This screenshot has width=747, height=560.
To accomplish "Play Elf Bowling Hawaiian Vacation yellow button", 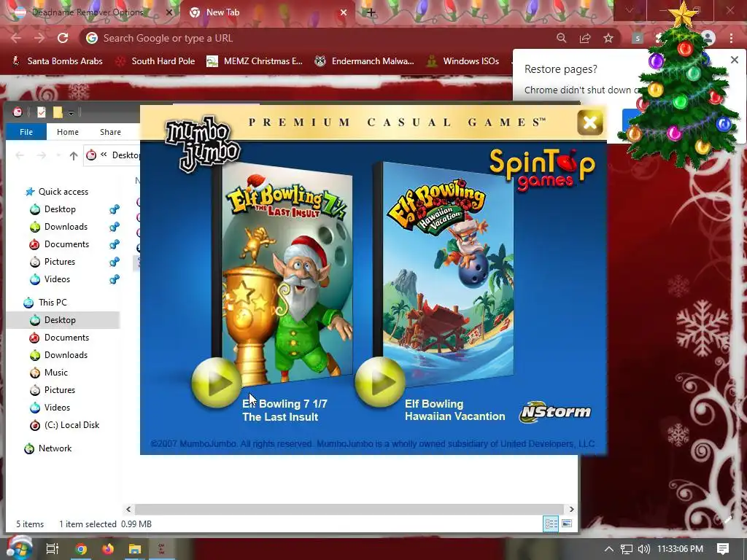I will (379, 382).
